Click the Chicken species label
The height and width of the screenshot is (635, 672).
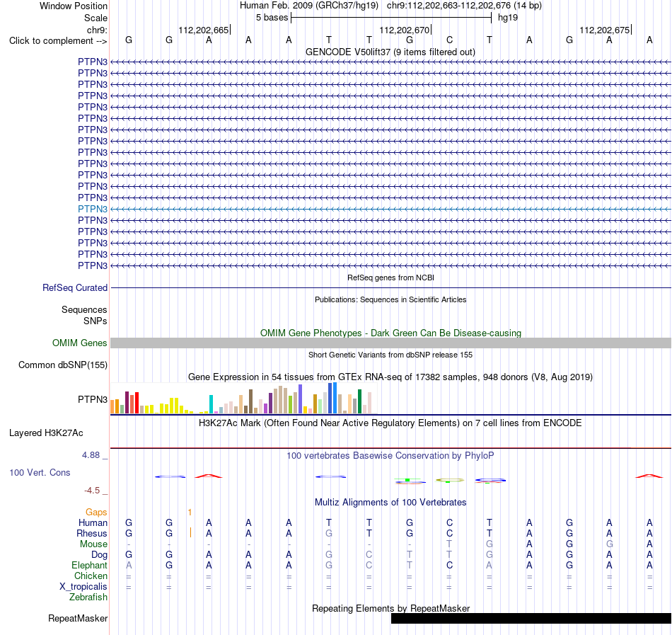pos(91,576)
